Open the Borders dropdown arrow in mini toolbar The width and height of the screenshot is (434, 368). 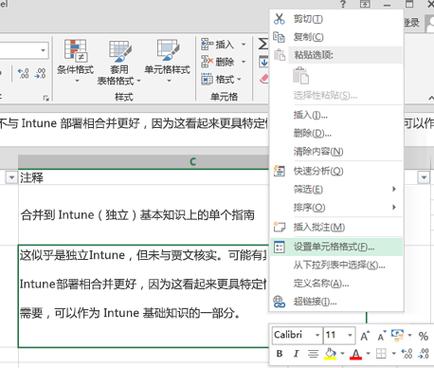point(394,354)
